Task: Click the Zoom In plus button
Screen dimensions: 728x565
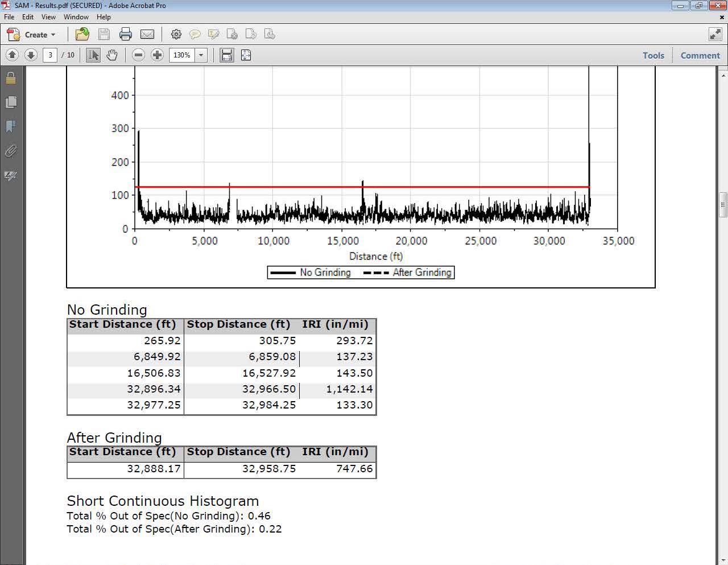Action: (158, 55)
